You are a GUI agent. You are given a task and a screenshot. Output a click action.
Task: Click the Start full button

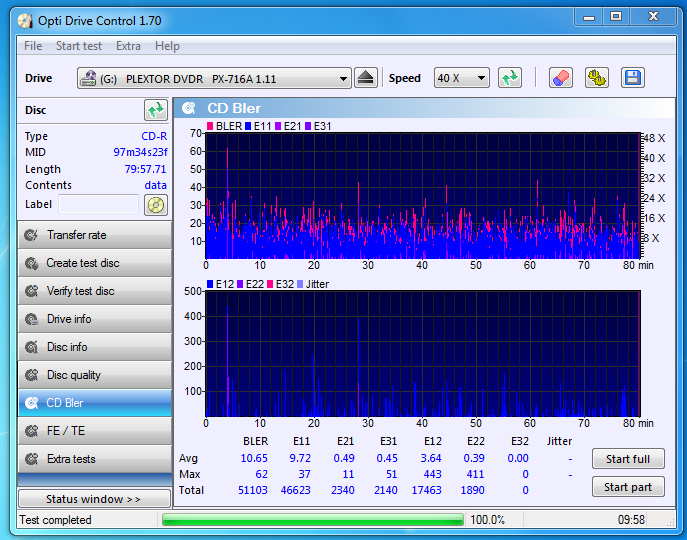628,459
